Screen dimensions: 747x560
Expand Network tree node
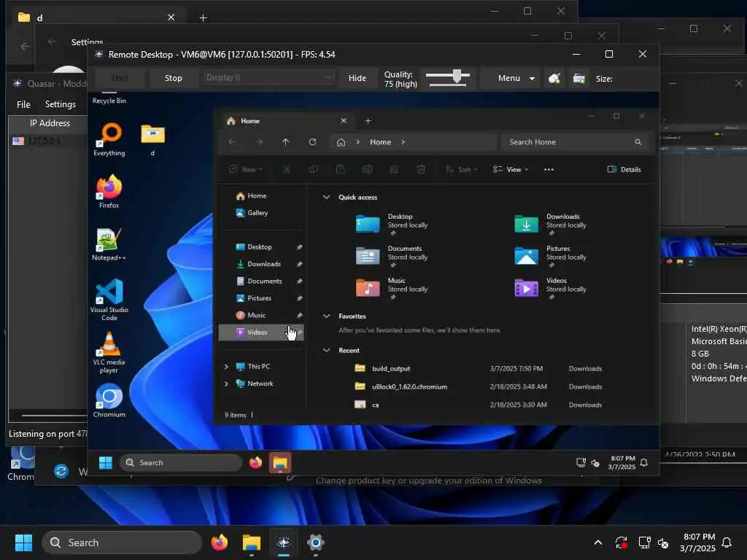point(226,384)
